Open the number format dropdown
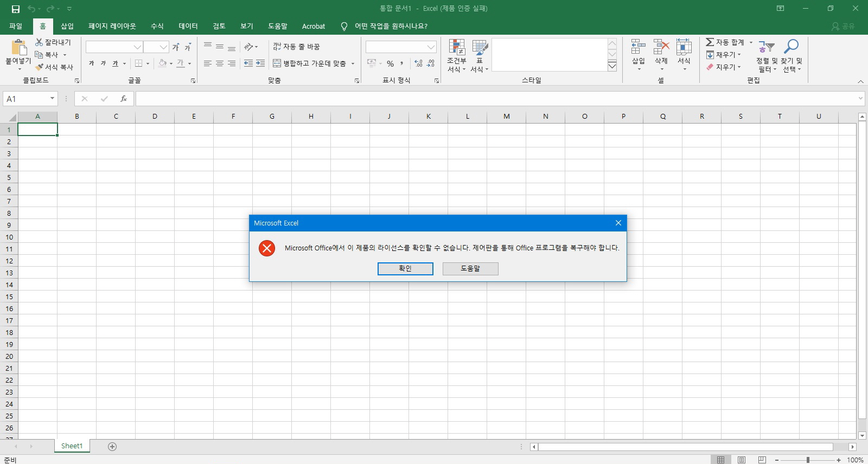Image resolution: width=868 pixels, height=464 pixels. pos(431,47)
